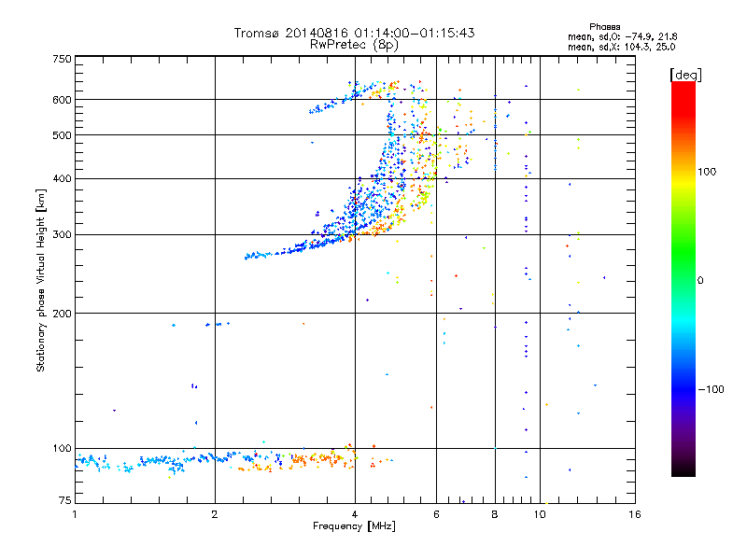Click the '6' x-axis tick label

436,514
